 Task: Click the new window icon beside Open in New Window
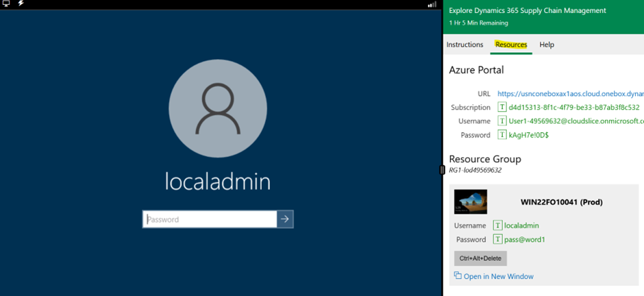[458, 276]
